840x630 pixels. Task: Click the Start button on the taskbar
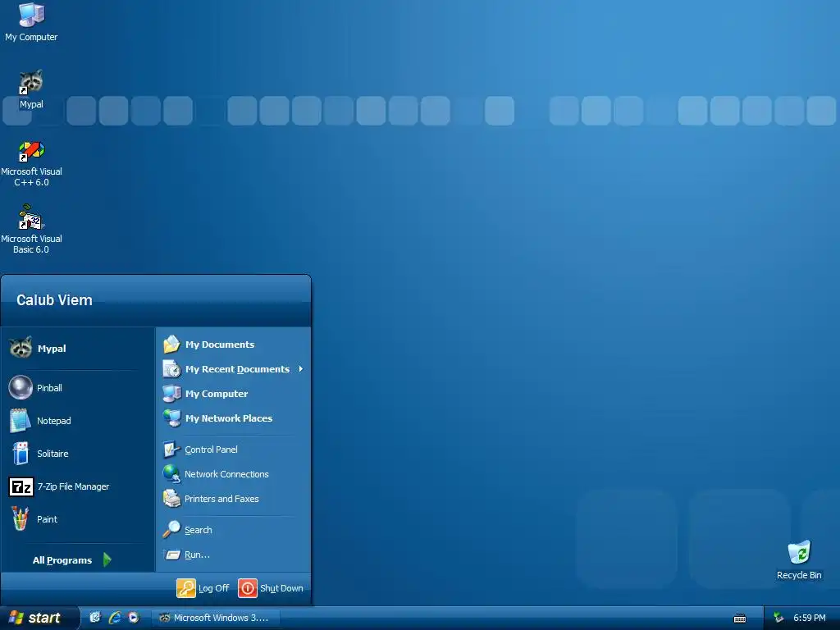39,618
